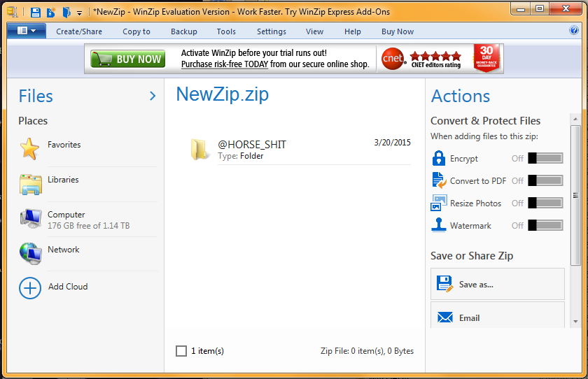The image size is (588, 379).
Task: Open the View menu
Action: [x=314, y=31]
